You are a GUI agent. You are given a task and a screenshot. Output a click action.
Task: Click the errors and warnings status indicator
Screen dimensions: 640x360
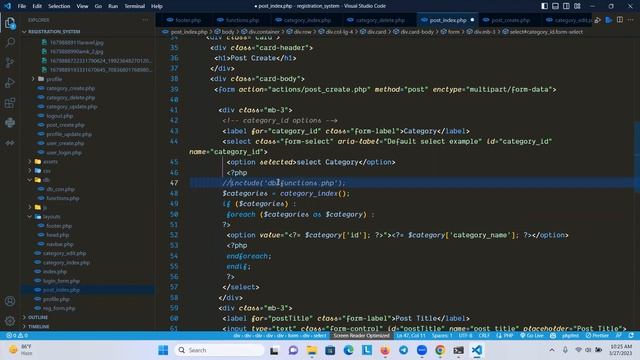click(x=17, y=336)
